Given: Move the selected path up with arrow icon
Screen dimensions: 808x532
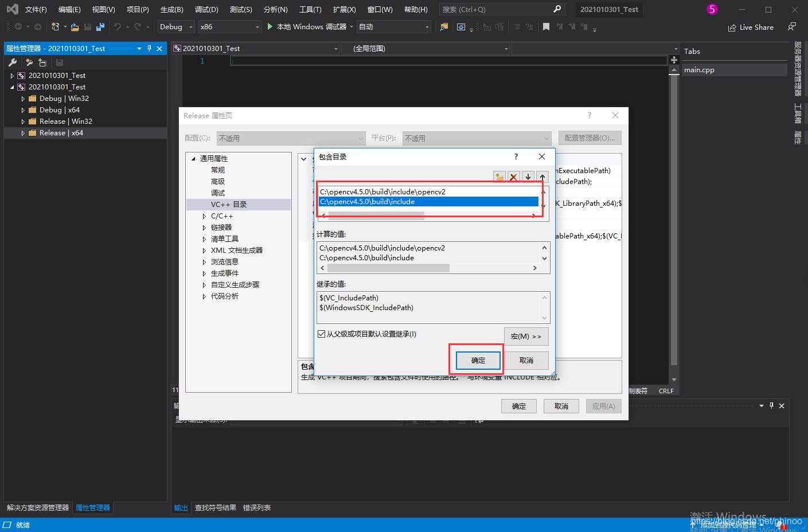Looking at the screenshot, I should point(542,177).
